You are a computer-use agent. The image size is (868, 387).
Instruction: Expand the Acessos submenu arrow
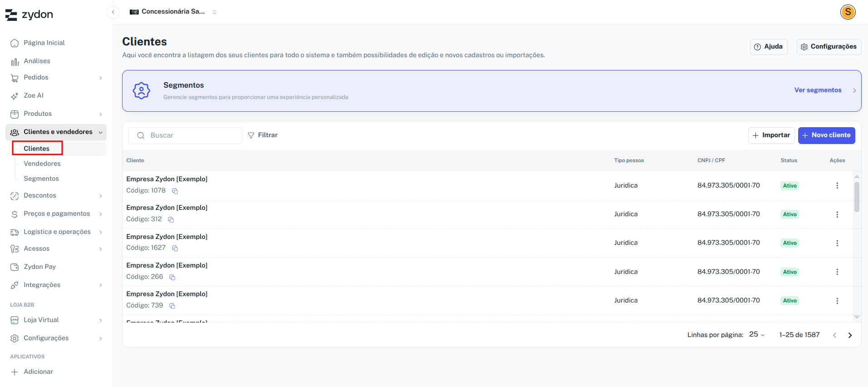(x=101, y=249)
